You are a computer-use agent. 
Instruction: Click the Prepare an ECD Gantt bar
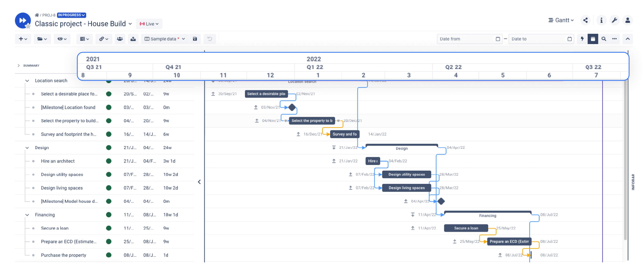509,241
